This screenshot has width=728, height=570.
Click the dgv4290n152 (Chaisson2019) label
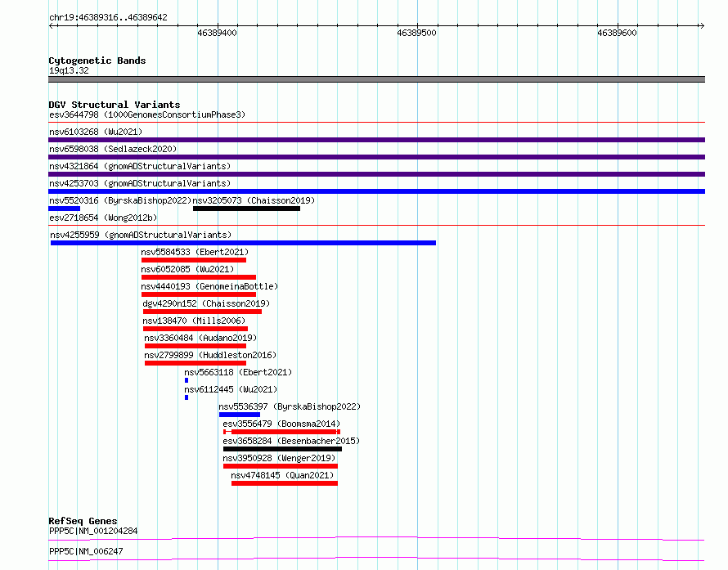(x=206, y=303)
